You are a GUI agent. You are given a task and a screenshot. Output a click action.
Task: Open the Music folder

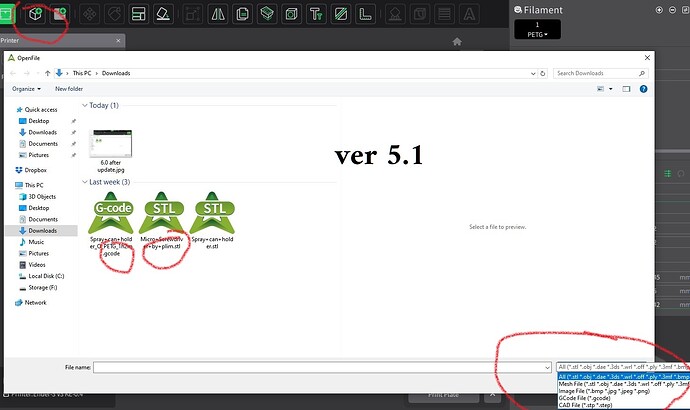pyautogui.click(x=36, y=242)
